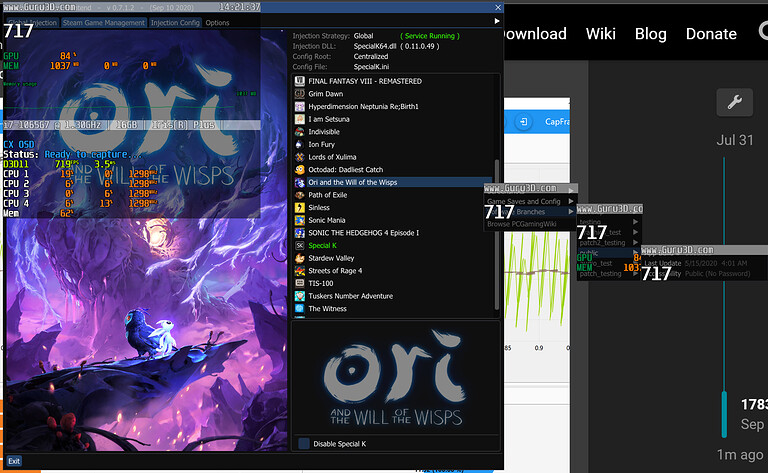The width and height of the screenshot is (768, 473).
Task: Click Browse PCGamingWiki menu entry
Action: pos(526,223)
